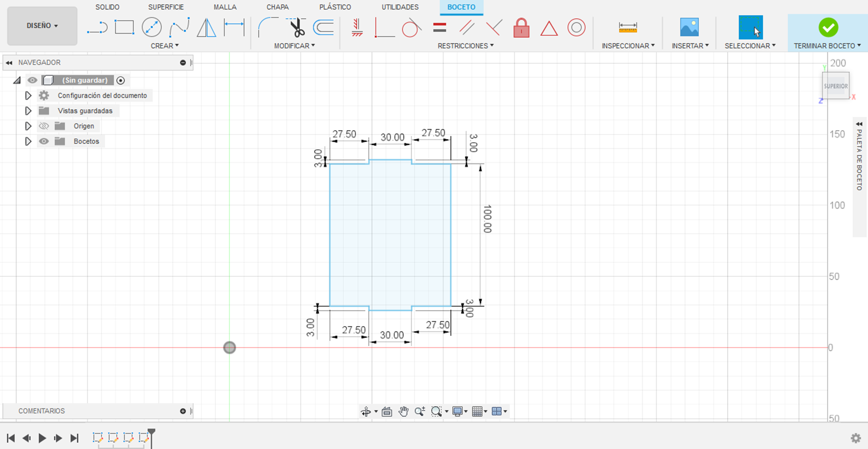Expand the Bocetos node

28,141
